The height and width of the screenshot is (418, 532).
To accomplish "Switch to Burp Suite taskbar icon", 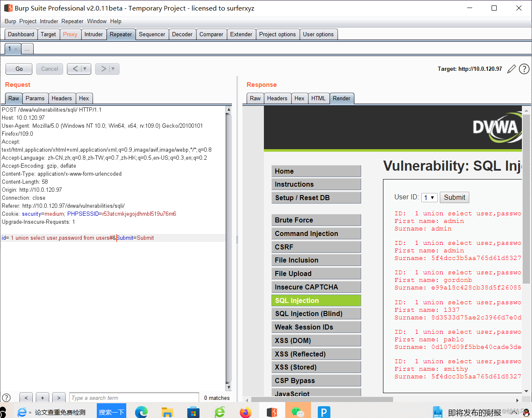I will click(272, 412).
